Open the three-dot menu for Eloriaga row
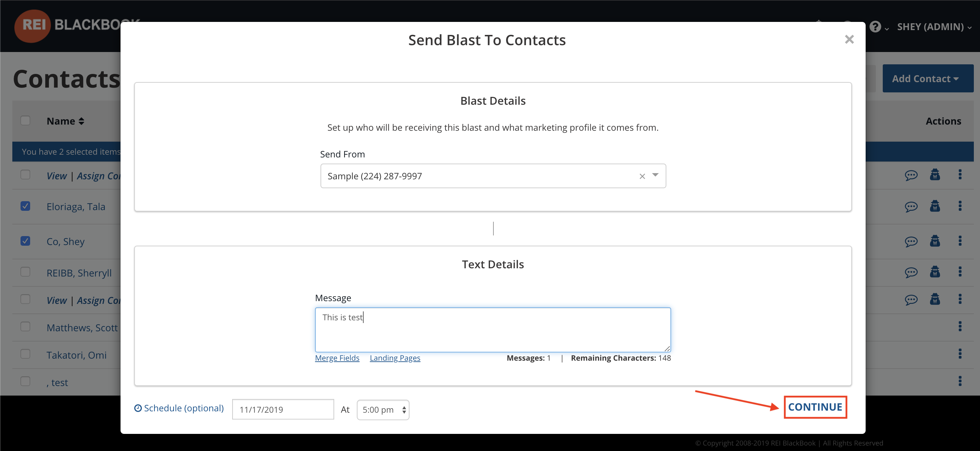Screen dimensions: 980x451 [x=960, y=206]
